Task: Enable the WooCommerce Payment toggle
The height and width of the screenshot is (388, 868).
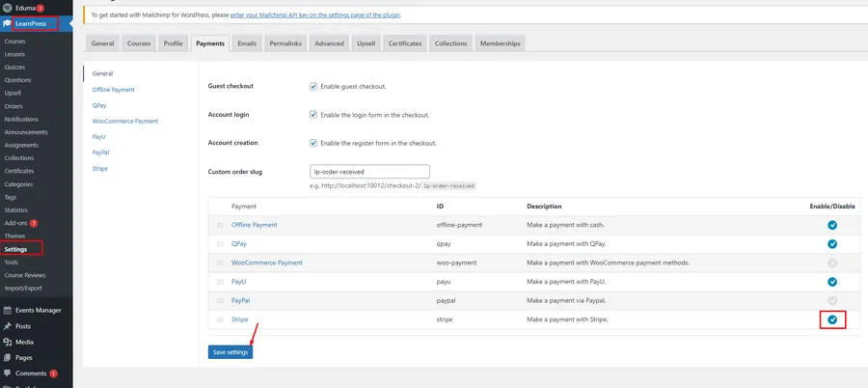Action: tap(831, 263)
